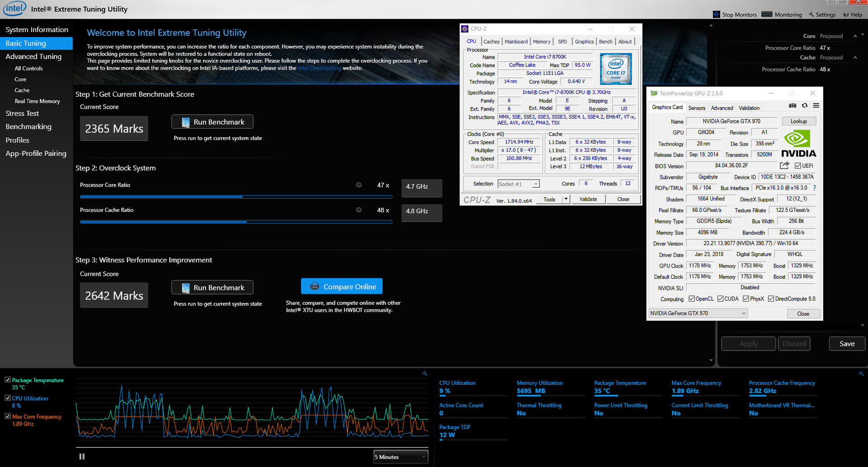Toggle the Max Core Frequency graph checkbox

[8, 416]
